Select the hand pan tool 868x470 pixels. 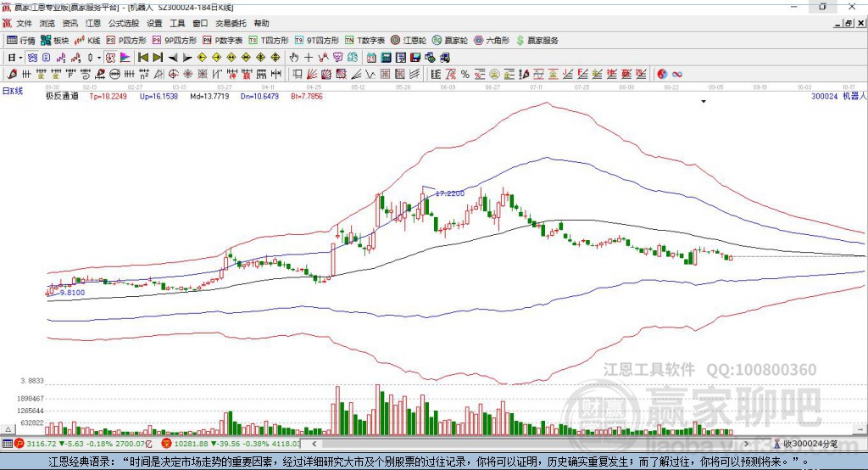pyautogui.click(x=294, y=58)
